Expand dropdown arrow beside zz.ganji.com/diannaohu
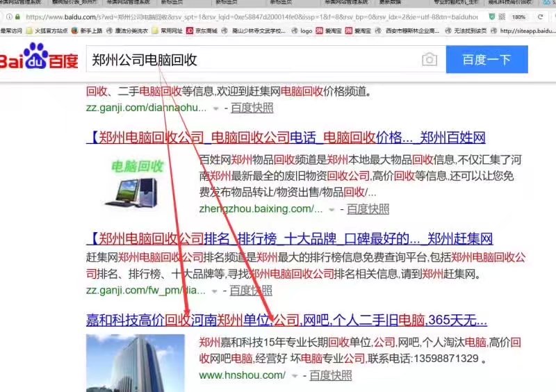 coord(216,108)
